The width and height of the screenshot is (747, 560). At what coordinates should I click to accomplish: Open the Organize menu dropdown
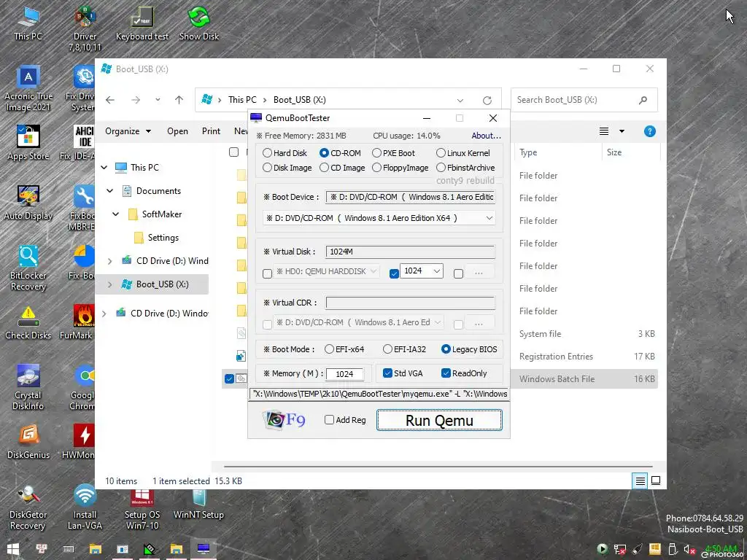pos(128,131)
